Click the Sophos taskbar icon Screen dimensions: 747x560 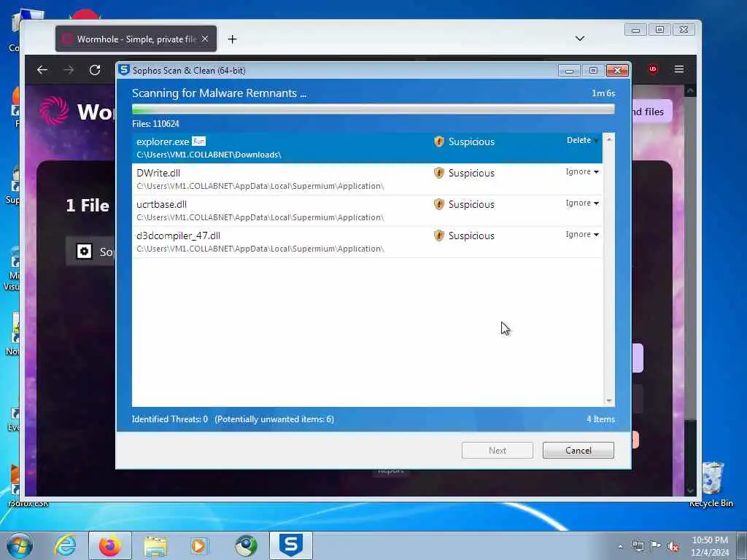(x=290, y=545)
